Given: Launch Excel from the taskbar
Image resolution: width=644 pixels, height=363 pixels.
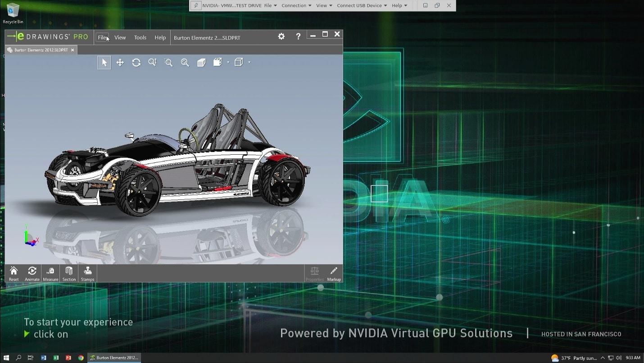Looking at the screenshot, I should [56, 358].
